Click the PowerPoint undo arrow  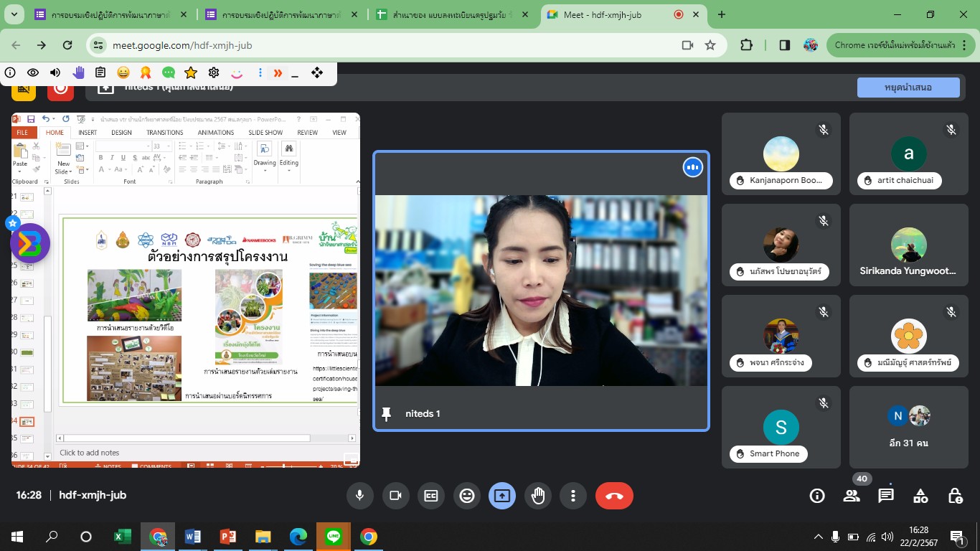pyautogui.click(x=45, y=119)
